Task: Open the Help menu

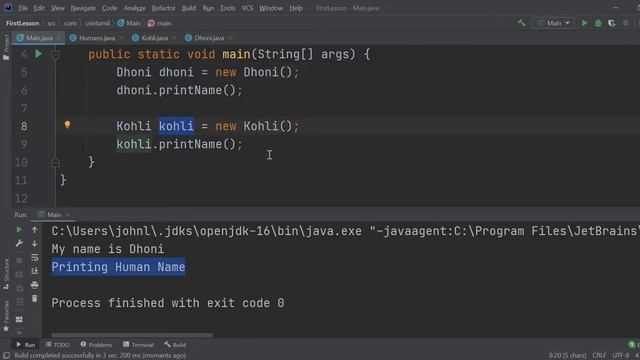Action: click(296, 8)
